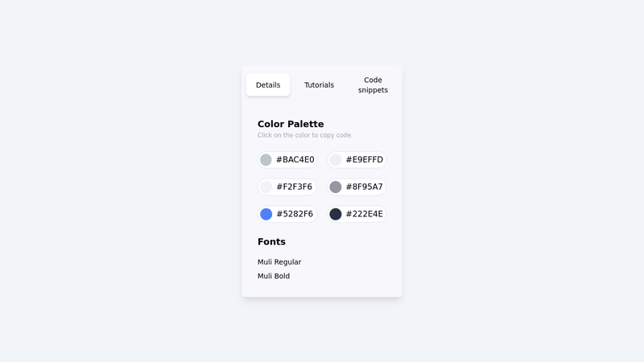Image resolution: width=644 pixels, height=362 pixels.
Task: Copy the #5282F6 hex code text
Action: point(295,214)
